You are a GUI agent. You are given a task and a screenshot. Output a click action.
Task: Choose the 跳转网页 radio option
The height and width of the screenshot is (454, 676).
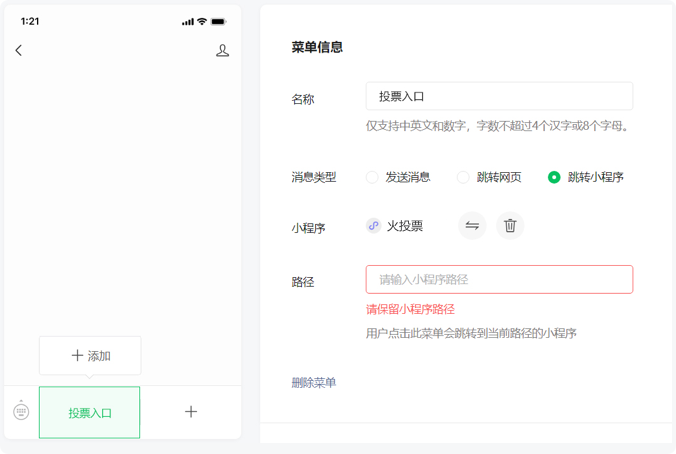[x=463, y=177]
